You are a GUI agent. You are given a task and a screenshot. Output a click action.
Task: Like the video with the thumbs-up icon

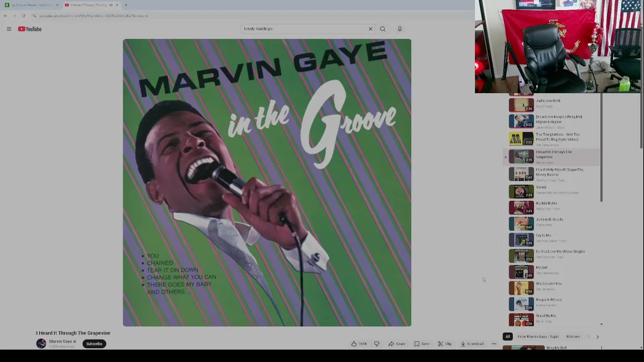359,344
